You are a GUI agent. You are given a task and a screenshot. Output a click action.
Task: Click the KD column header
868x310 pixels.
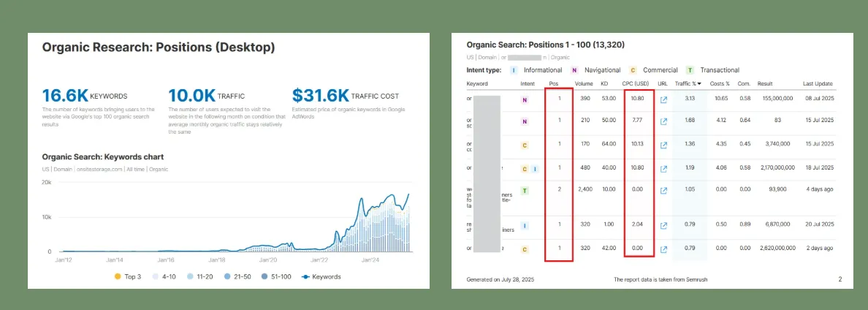tap(604, 83)
